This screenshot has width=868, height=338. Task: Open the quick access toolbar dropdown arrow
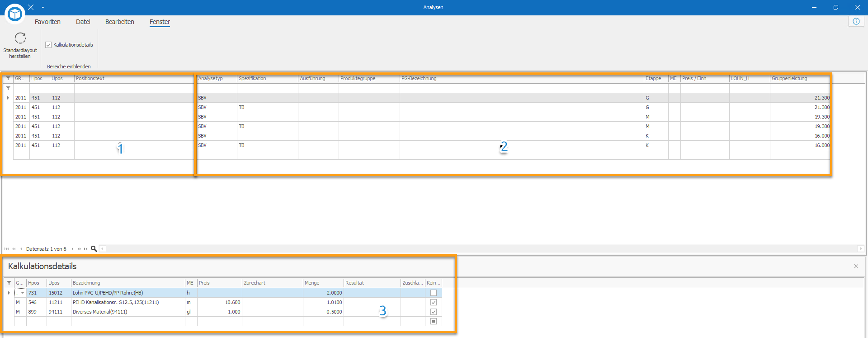[43, 7]
